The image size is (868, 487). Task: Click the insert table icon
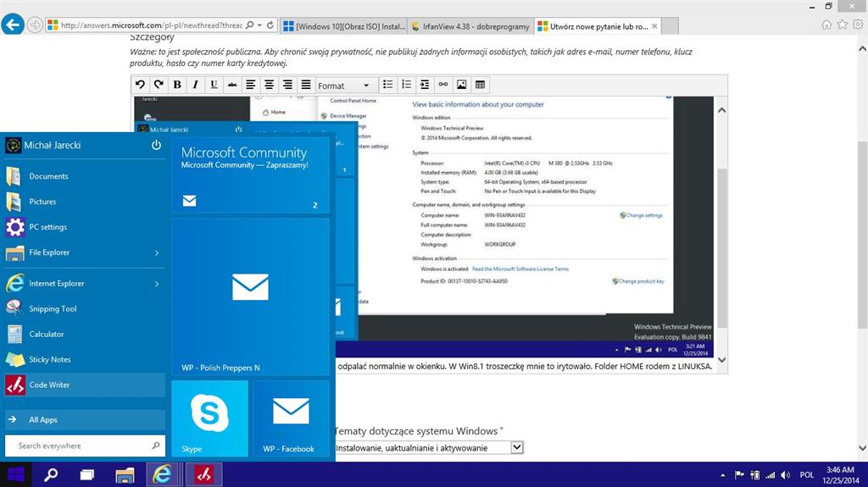click(480, 85)
